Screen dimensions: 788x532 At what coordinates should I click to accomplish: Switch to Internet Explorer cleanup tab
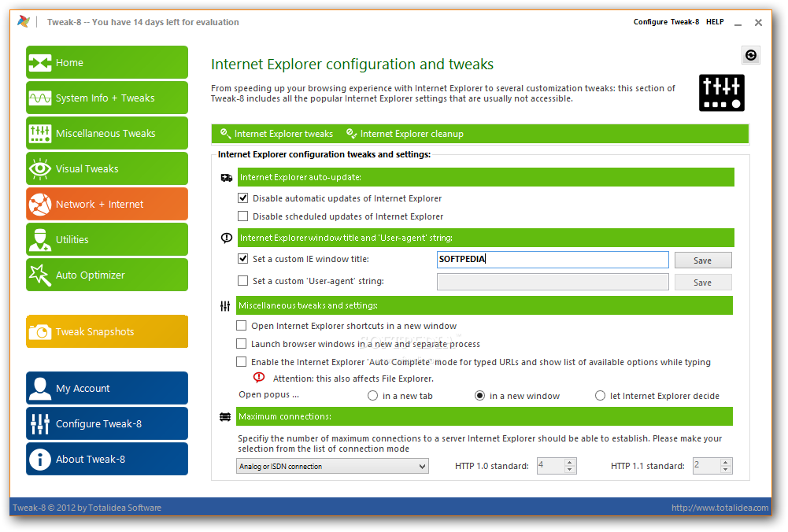[405, 134]
